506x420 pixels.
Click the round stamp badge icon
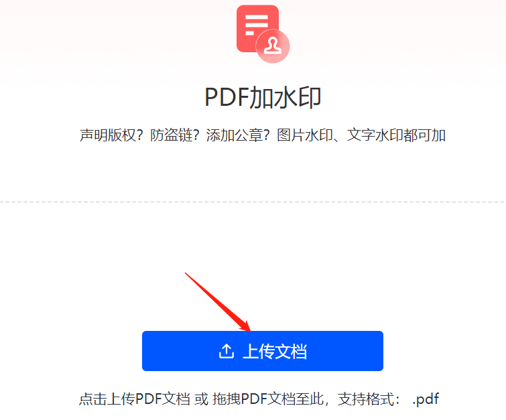click(x=273, y=46)
